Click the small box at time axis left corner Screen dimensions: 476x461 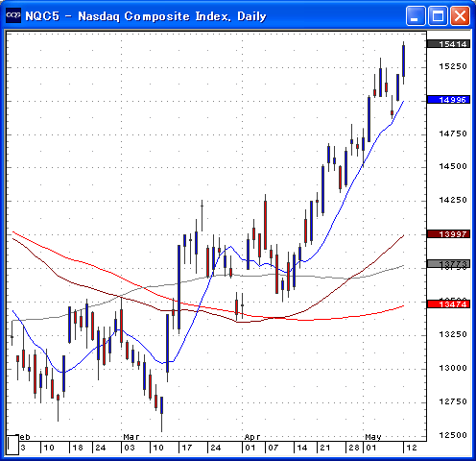(x=12, y=445)
